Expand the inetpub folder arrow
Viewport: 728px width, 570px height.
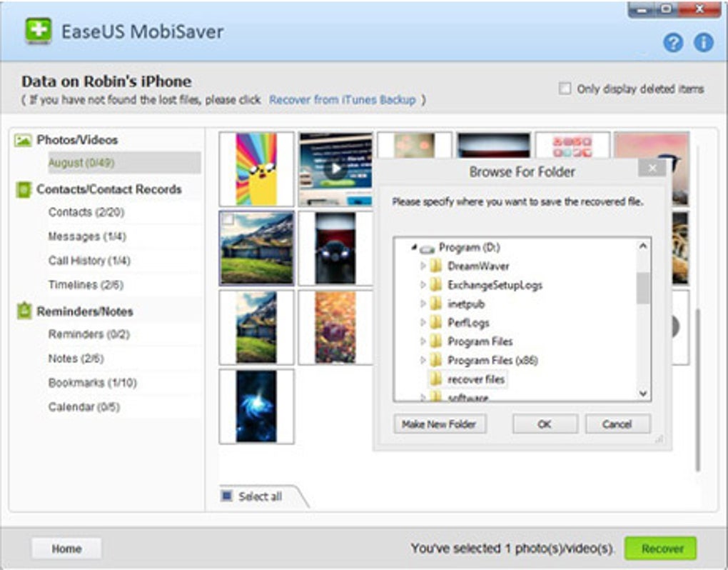point(423,304)
